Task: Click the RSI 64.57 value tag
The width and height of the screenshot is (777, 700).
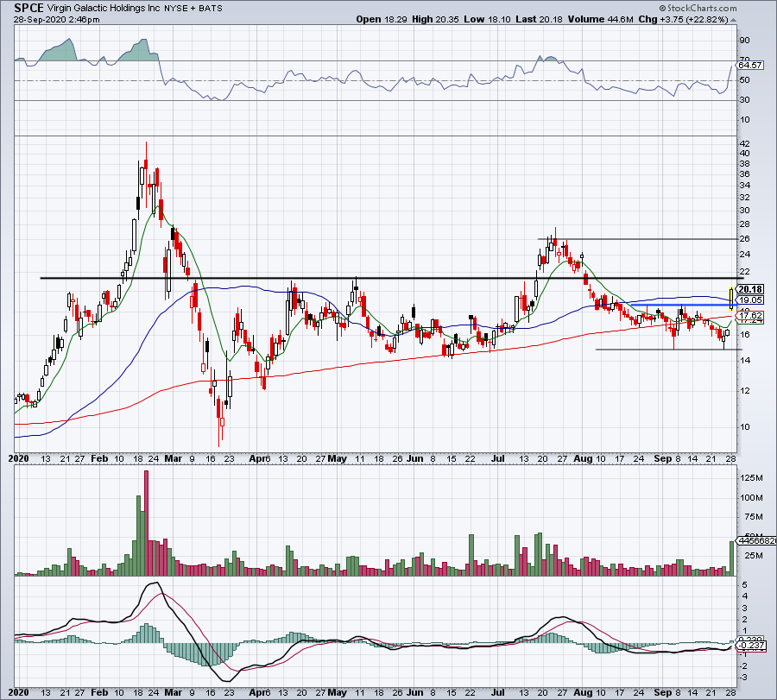Action: pyautogui.click(x=749, y=66)
